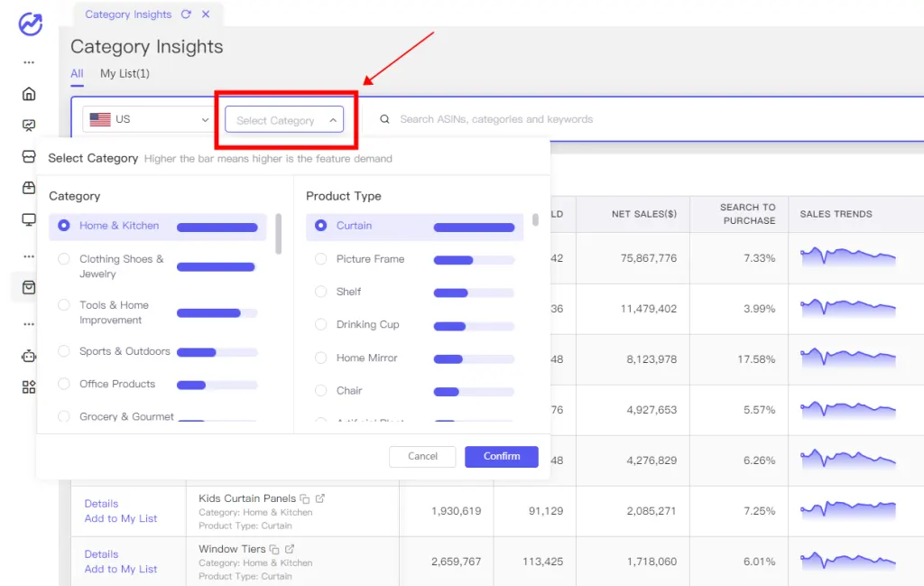Image resolution: width=924 pixels, height=586 pixels.
Task: Click SEARCH TO PURCHASE column header
Action: pyautogui.click(x=747, y=214)
